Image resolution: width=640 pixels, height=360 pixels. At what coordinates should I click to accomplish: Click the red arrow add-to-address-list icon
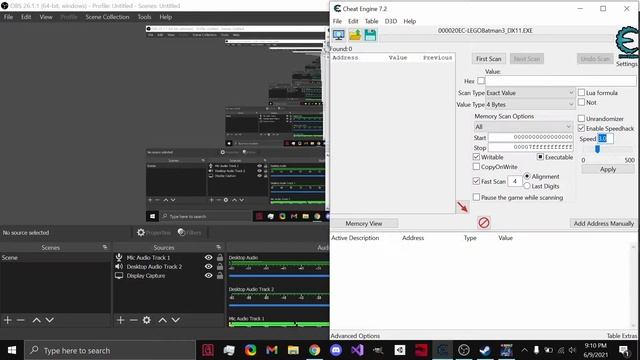(462, 207)
